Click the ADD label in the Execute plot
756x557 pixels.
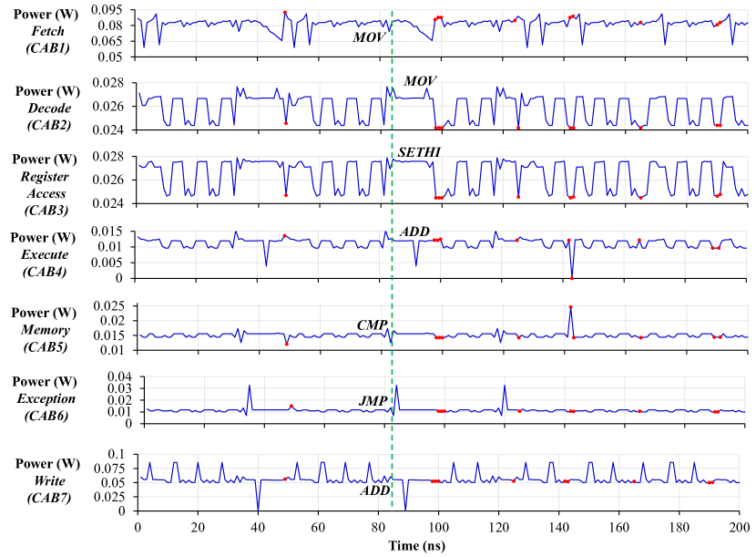pos(414,232)
